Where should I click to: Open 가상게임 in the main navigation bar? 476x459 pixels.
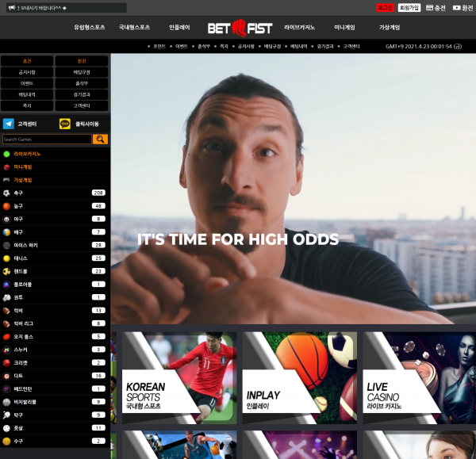[390, 27]
